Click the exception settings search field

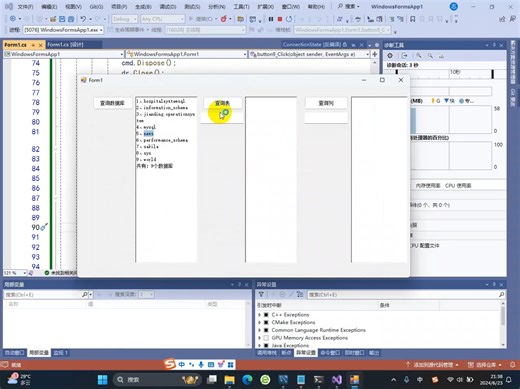(x=406, y=295)
